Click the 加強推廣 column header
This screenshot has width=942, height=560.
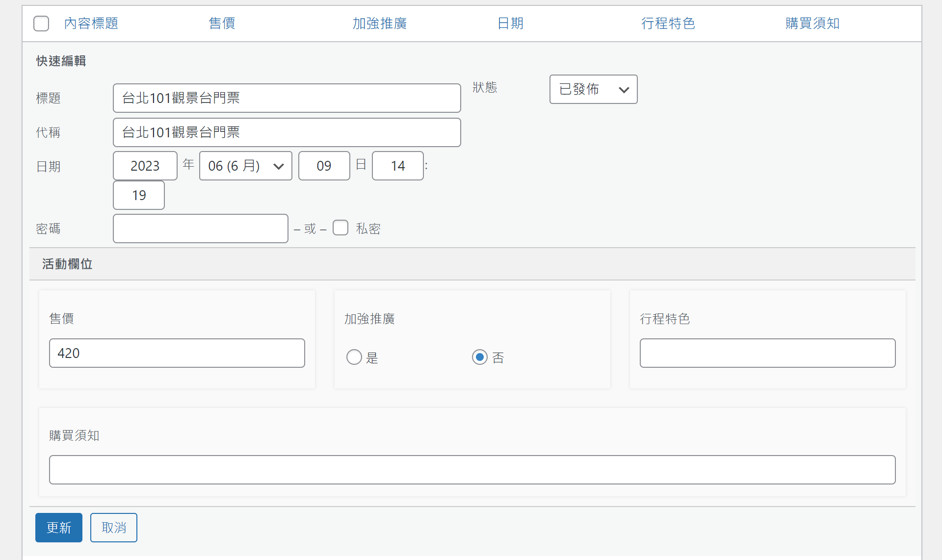click(379, 24)
